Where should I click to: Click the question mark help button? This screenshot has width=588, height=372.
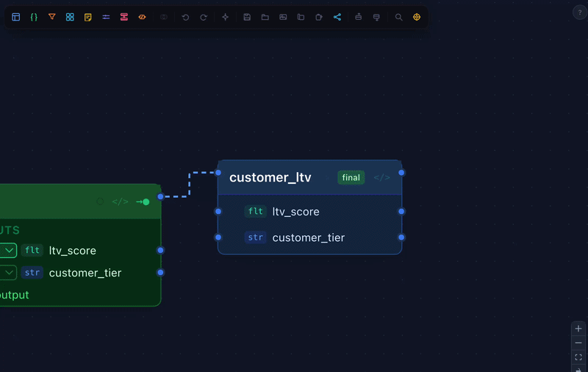pos(580,12)
